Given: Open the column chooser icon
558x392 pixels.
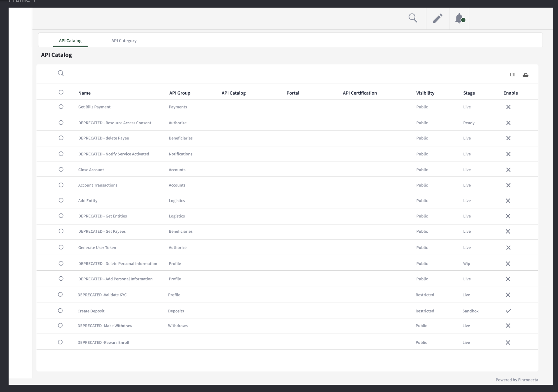Looking at the screenshot, I should tap(513, 75).
